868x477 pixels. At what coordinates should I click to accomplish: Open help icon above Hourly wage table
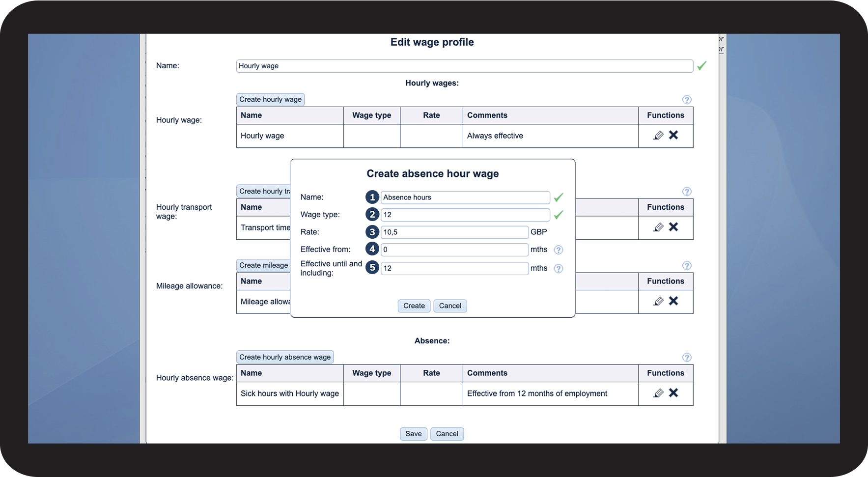(x=687, y=100)
